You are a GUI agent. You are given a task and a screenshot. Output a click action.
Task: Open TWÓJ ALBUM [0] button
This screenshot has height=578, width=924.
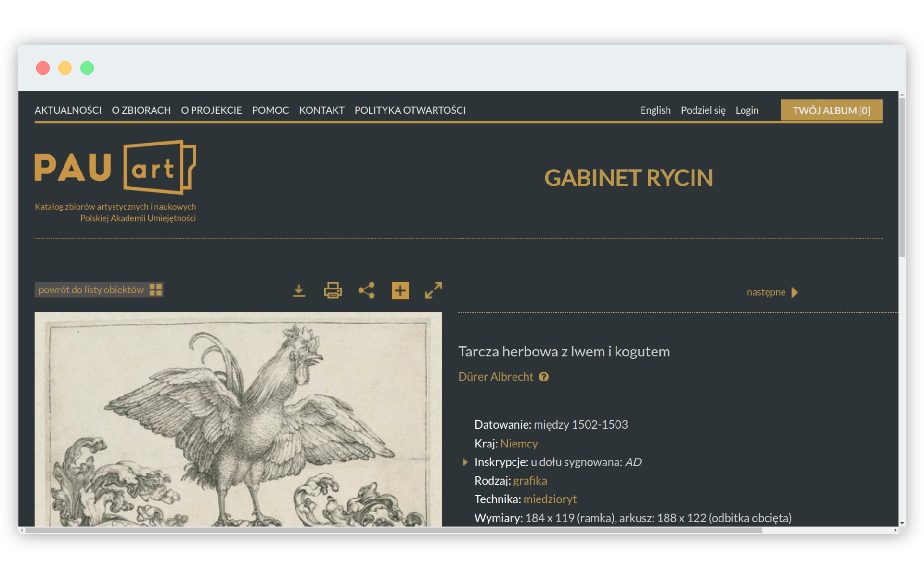click(831, 110)
